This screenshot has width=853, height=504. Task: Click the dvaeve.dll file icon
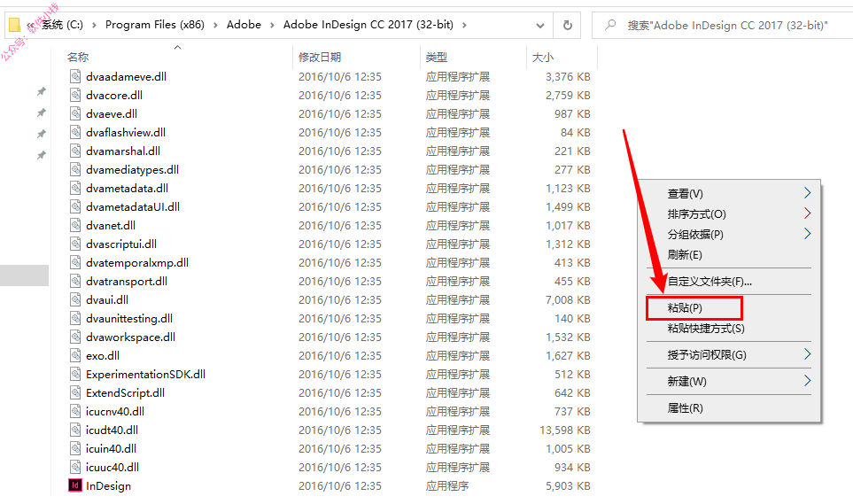click(75, 113)
